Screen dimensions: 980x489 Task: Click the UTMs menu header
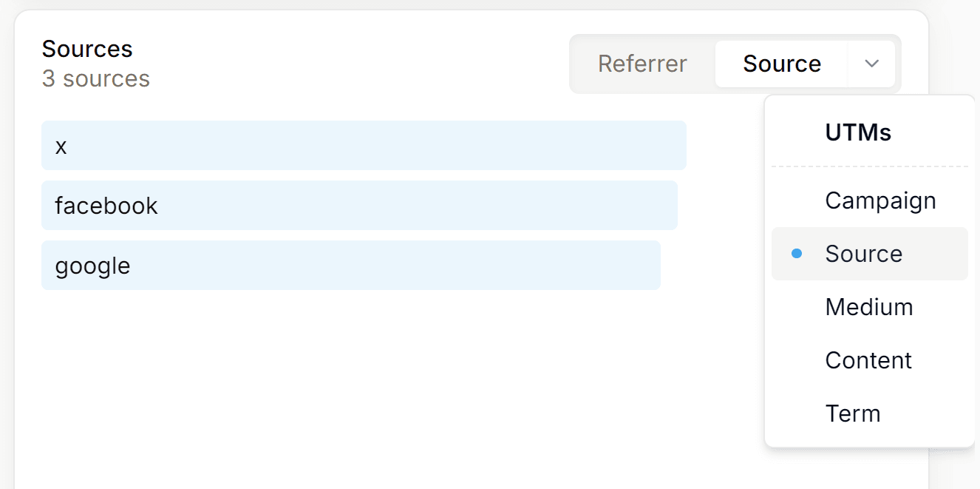[858, 133]
